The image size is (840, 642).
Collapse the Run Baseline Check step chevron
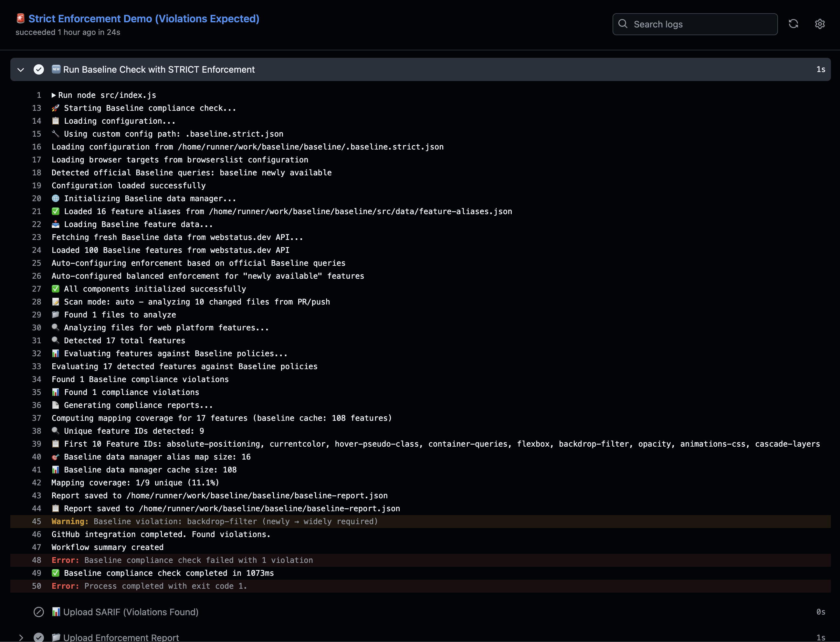(x=21, y=69)
